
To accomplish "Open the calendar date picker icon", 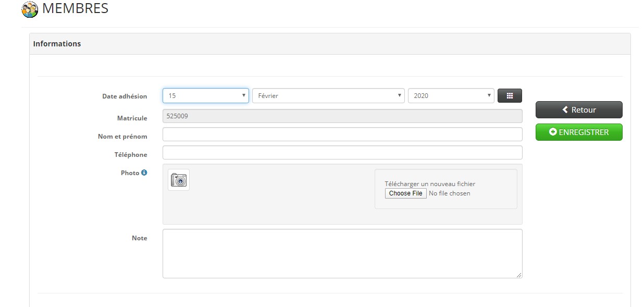I will pyautogui.click(x=510, y=96).
